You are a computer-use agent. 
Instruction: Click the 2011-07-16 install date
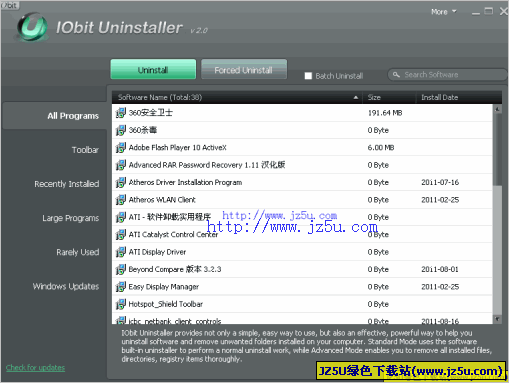pos(440,182)
